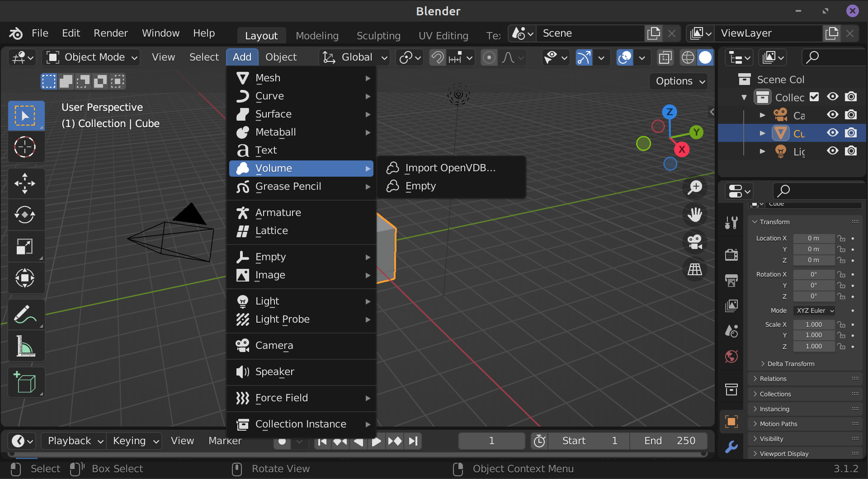Hide the Light object in outliner
Screen dimensions: 868x479
833,151
